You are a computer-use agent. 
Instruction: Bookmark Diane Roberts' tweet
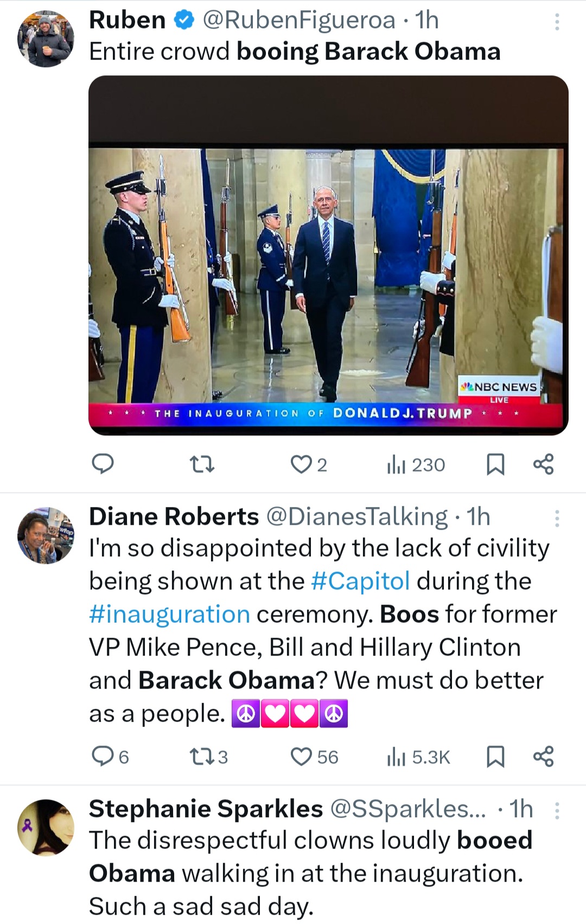(x=495, y=756)
